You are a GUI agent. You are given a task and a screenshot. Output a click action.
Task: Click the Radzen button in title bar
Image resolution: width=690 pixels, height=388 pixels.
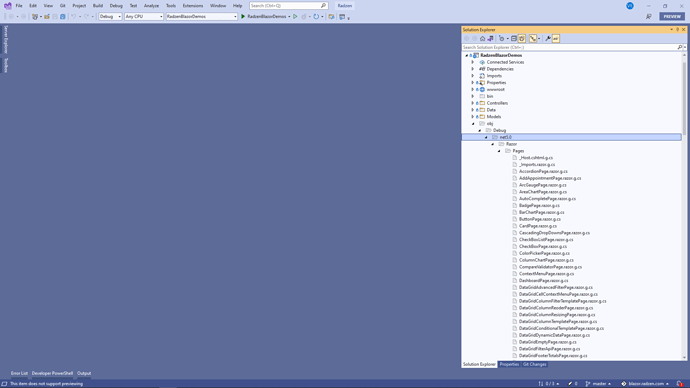pos(345,6)
